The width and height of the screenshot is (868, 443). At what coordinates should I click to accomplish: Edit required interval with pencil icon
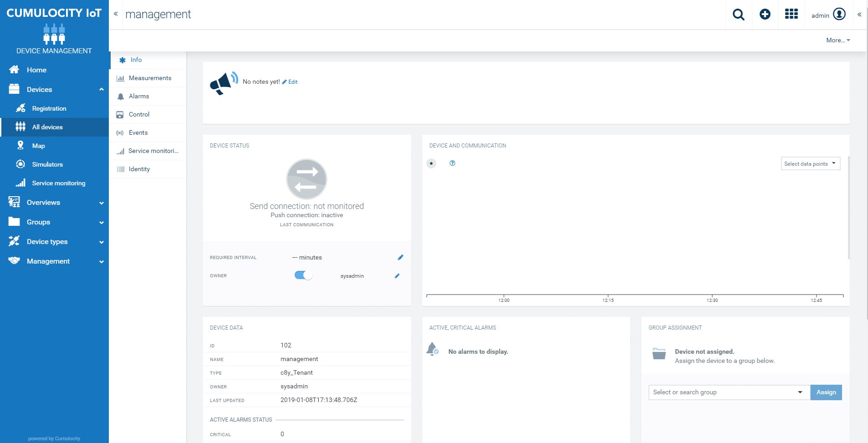coord(400,257)
